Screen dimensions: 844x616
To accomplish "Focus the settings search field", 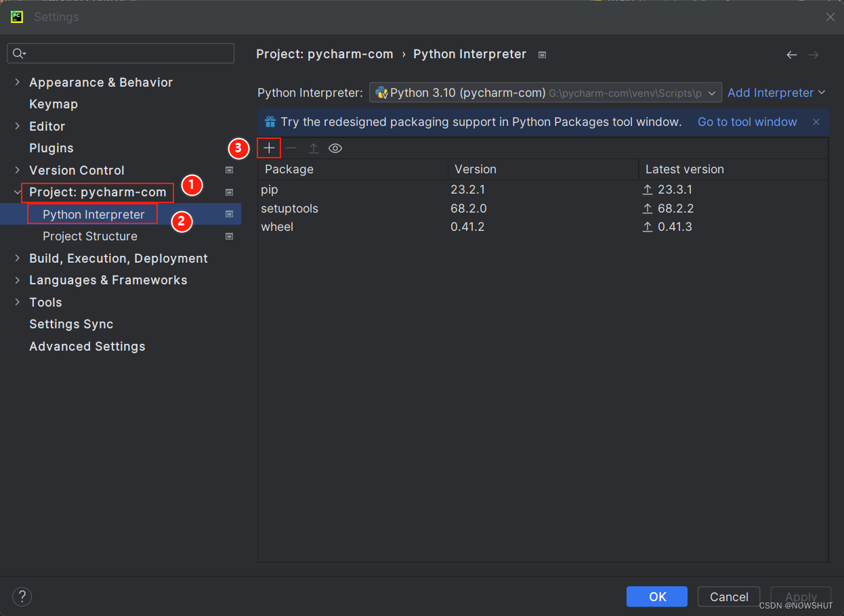I will click(x=121, y=53).
